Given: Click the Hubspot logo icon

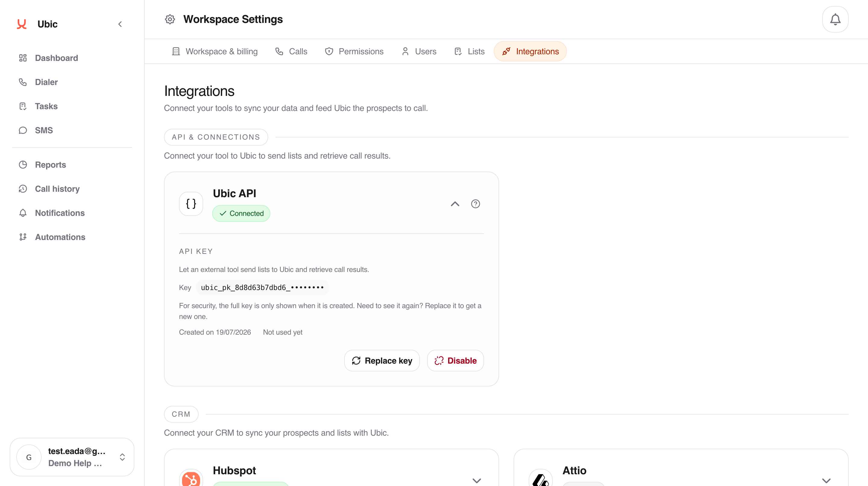Looking at the screenshot, I should point(191,478).
